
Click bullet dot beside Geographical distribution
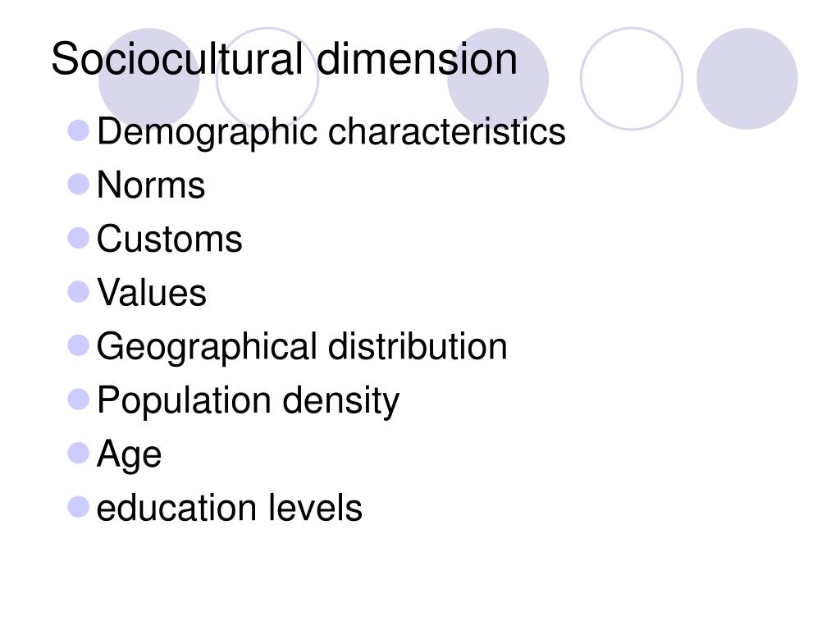tap(78, 345)
